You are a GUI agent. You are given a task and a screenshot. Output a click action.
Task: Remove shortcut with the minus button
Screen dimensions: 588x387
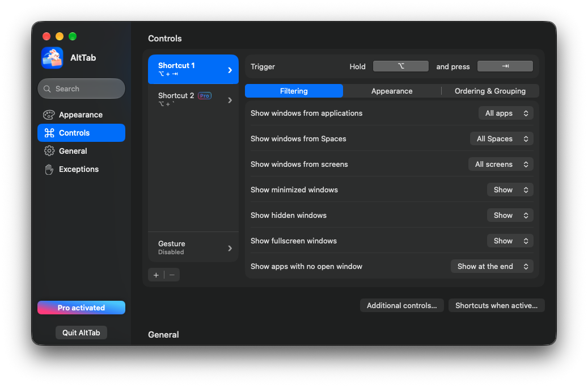[x=172, y=275]
